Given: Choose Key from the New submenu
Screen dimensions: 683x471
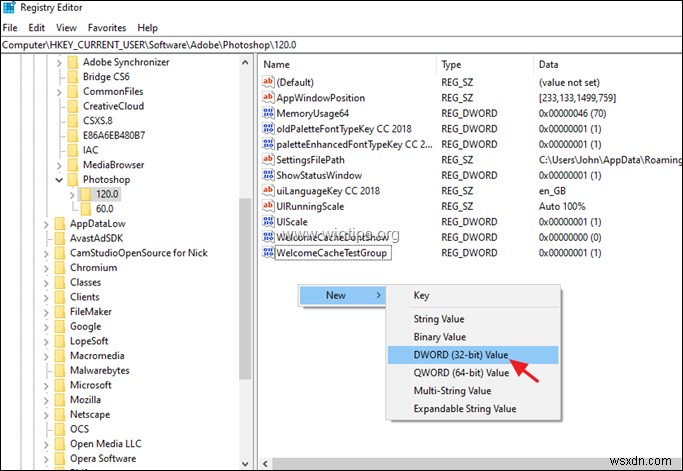Looking at the screenshot, I should pos(473,295).
